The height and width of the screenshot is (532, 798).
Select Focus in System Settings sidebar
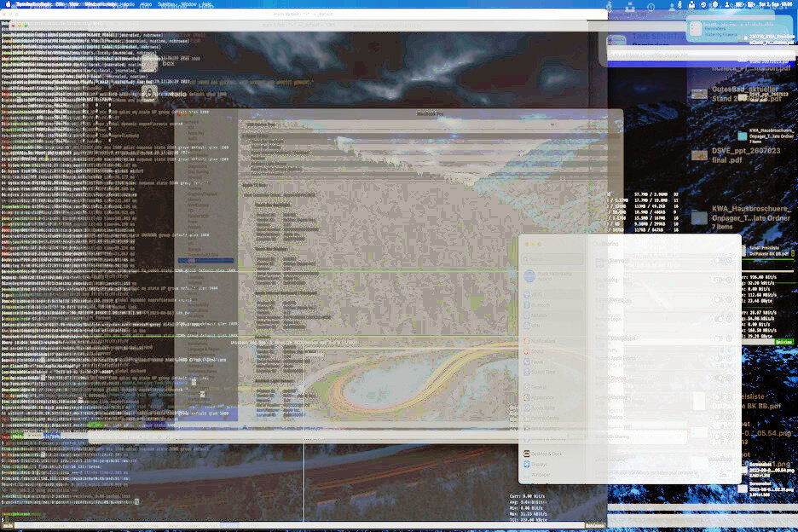(552, 361)
